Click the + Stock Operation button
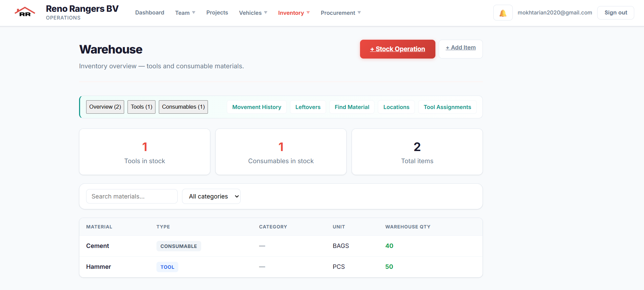Viewport: 644px width, 290px height. (x=397, y=49)
